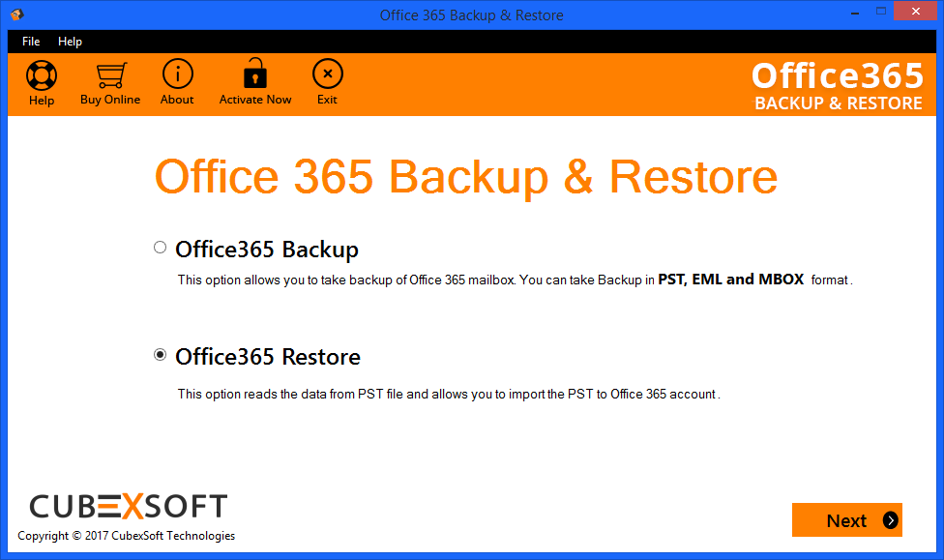Image resolution: width=944 pixels, height=560 pixels.
Task: Maximize the application window
Action: [x=881, y=12]
